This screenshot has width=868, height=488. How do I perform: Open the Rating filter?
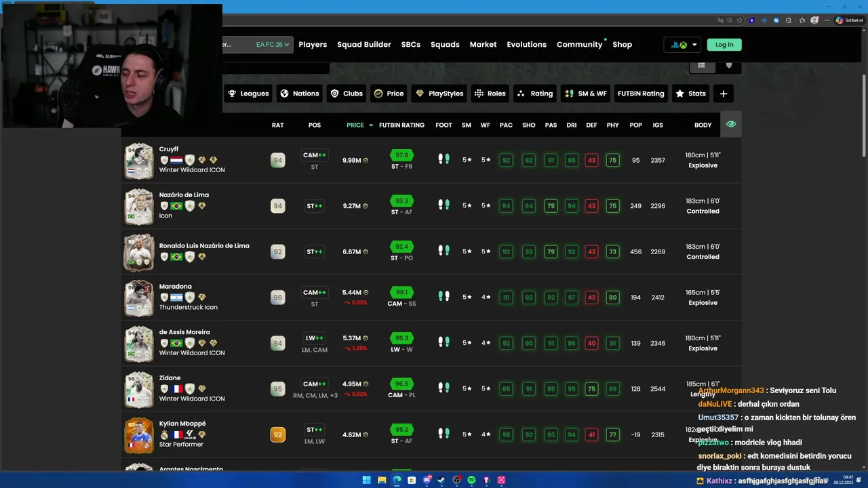tap(534, 94)
